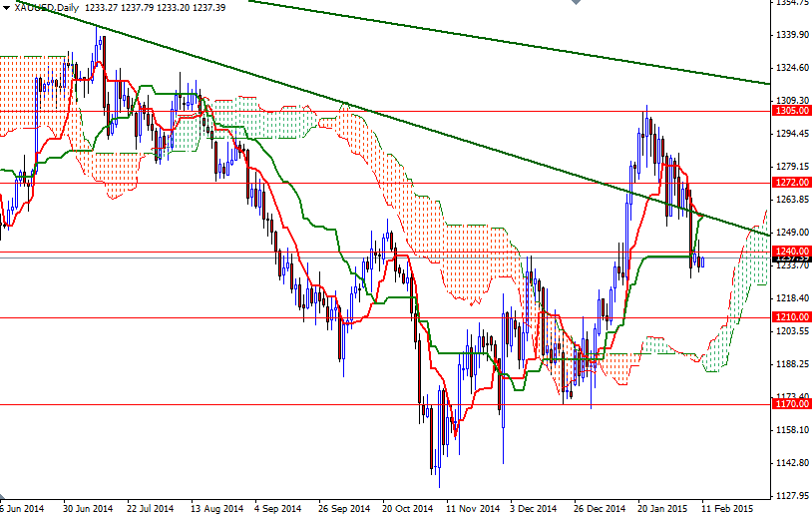This screenshot has width=812, height=515.
Task: Click the 22 Jul 2014 date label
Action: click(150, 507)
